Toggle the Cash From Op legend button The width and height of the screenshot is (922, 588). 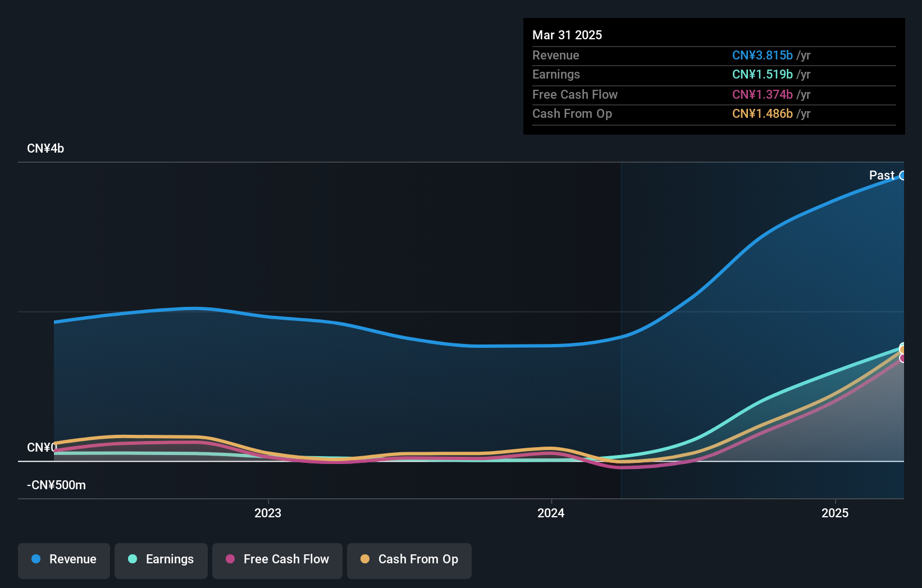pyautogui.click(x=409, y=561)
